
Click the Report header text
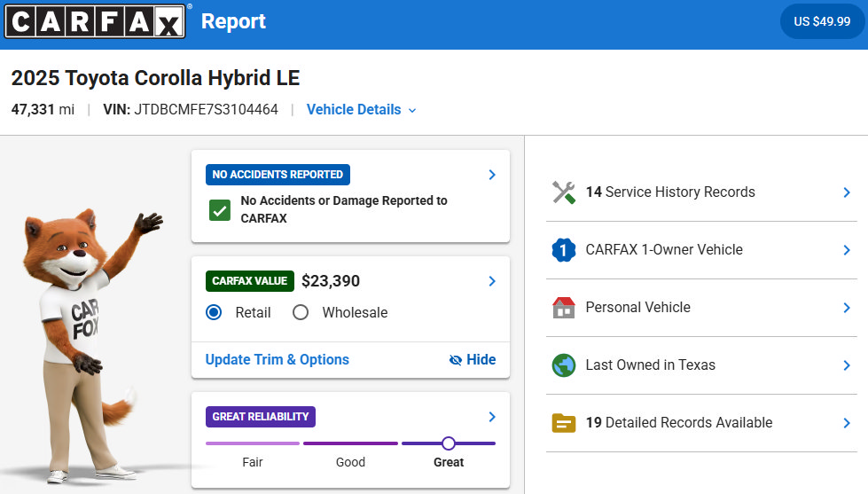pos(233,21)
